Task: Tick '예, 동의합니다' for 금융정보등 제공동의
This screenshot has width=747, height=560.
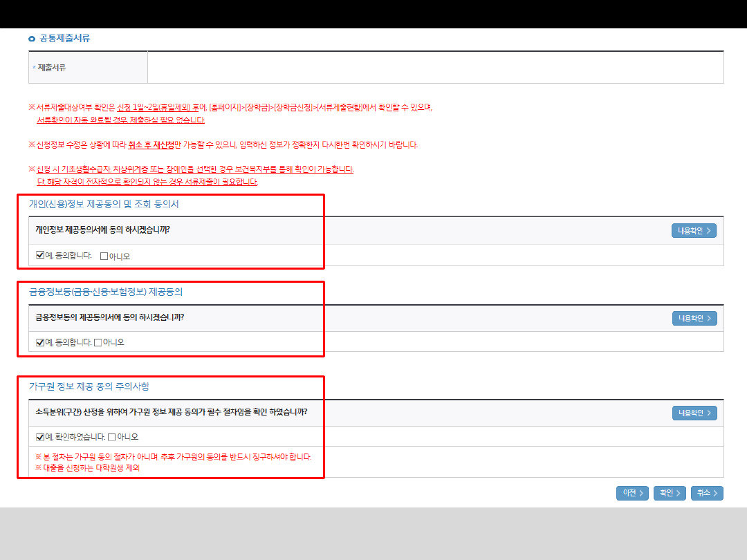Action: [x=40, y=342]
